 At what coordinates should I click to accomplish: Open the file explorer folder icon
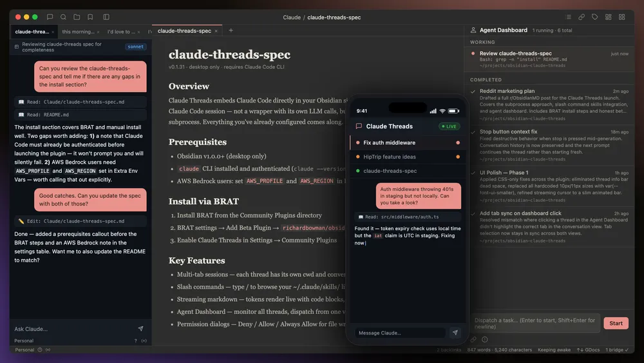coord(77,17)
